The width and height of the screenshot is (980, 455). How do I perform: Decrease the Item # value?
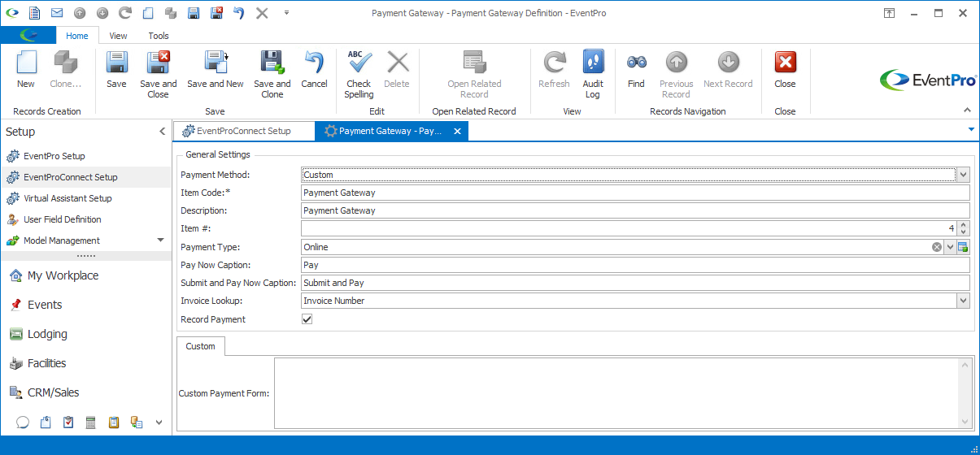point(964,233)
